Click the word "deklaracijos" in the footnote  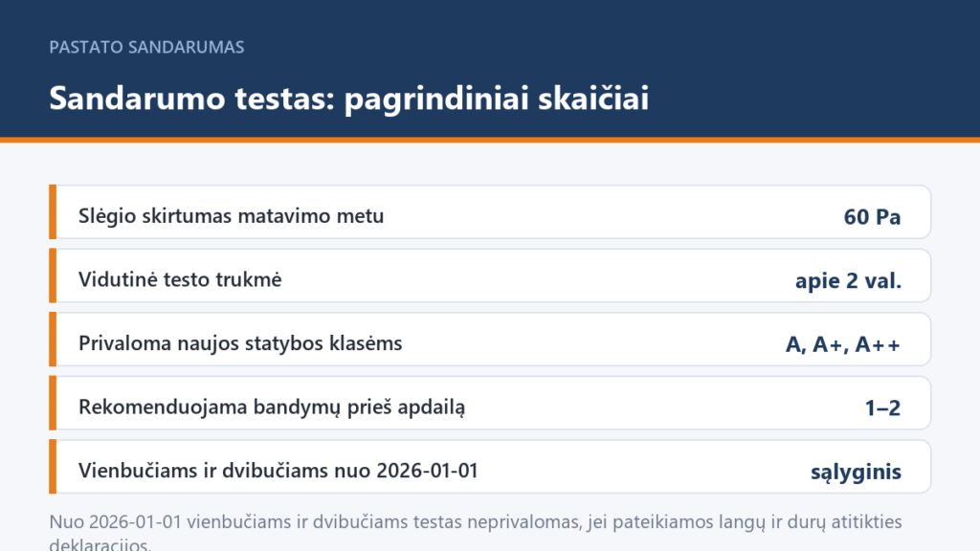click(x=99, y=544)
